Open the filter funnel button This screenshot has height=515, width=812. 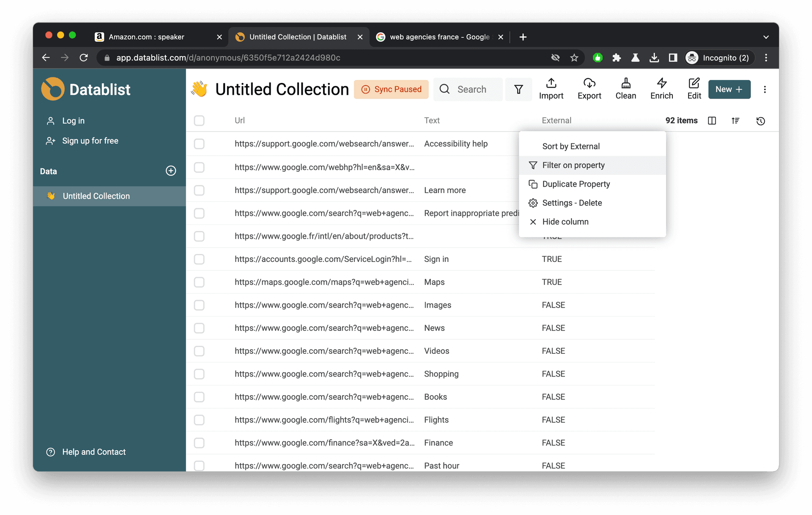click(x=518, y=89)
